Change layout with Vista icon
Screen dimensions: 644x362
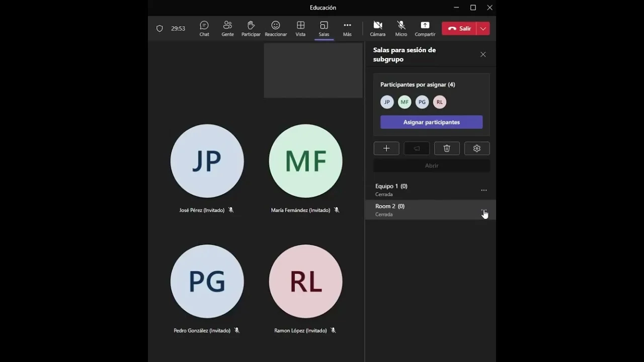pos(300,29)
